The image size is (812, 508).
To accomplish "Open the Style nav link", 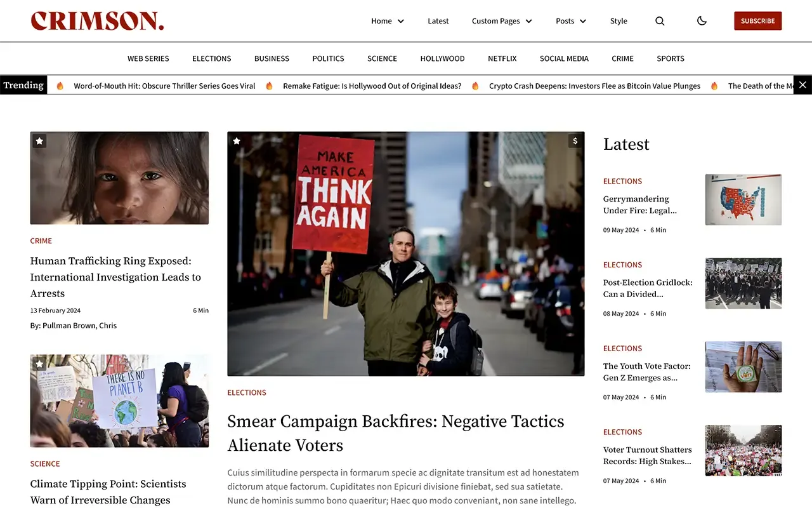I will point(619,21).
